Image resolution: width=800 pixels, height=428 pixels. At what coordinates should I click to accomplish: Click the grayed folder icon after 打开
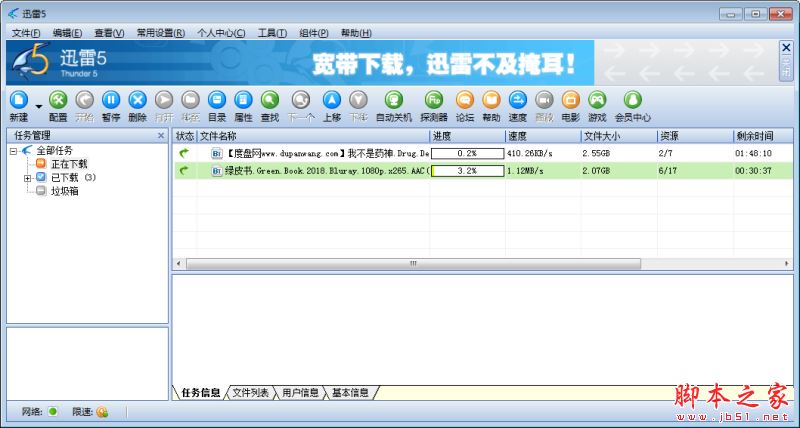pos(190,100)
